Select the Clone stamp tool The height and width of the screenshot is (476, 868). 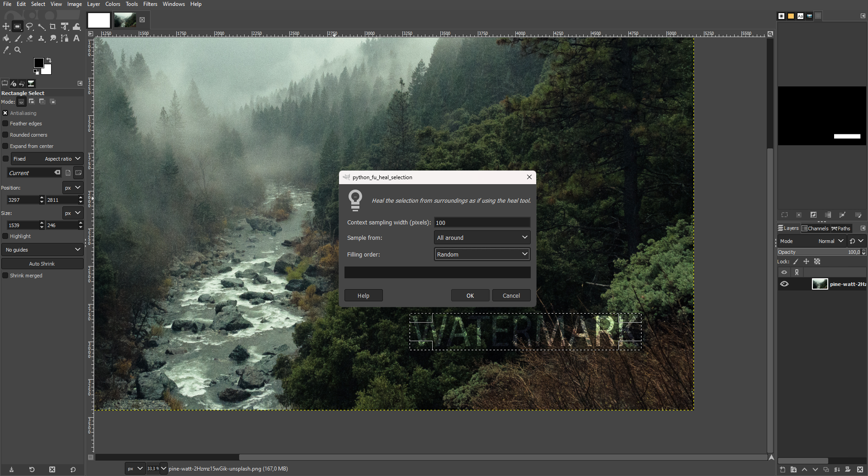point(41,38)
